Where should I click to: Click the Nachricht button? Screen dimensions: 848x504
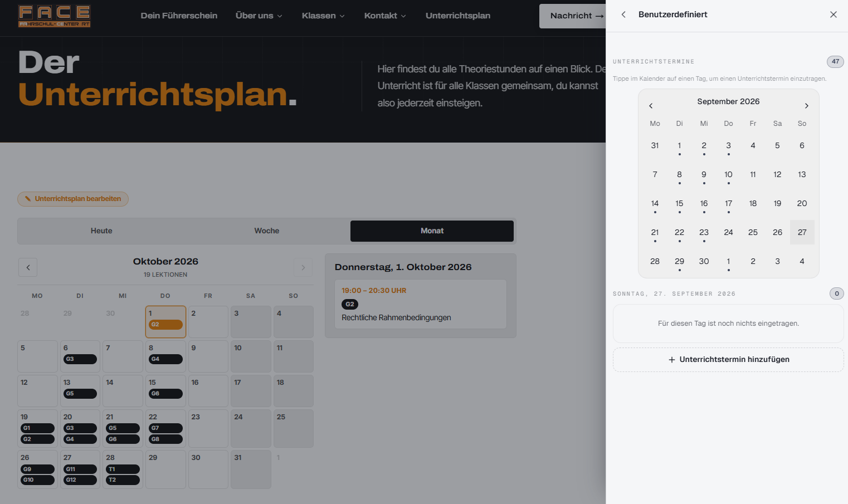[x=573, y=16]
